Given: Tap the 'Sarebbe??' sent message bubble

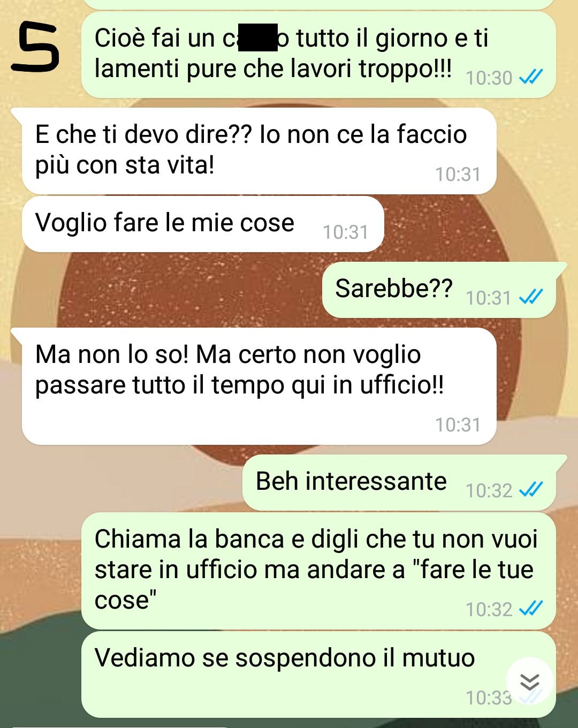Looking at the screenshot, I should 439,290.
